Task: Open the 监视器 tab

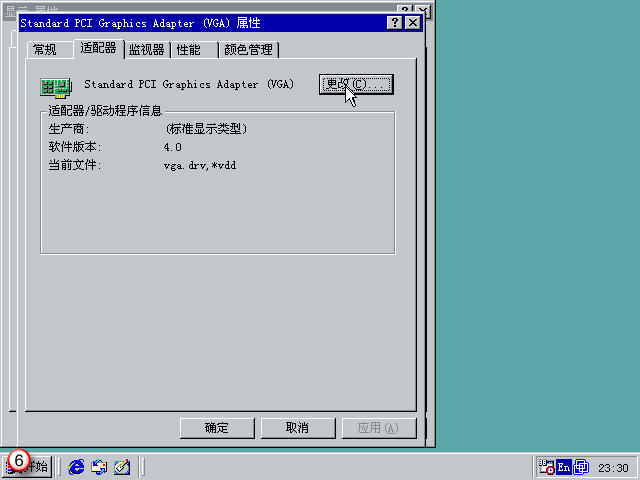Action: [147, 50]
